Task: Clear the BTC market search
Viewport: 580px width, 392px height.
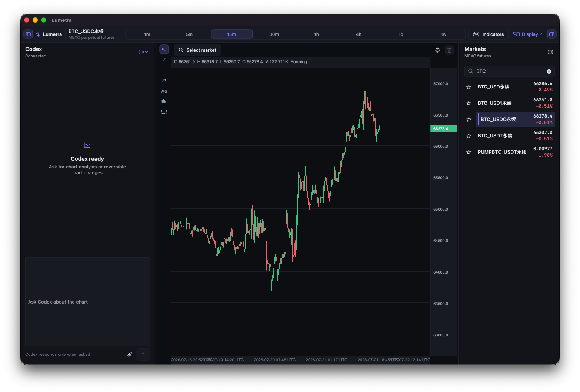Action: 549,71
